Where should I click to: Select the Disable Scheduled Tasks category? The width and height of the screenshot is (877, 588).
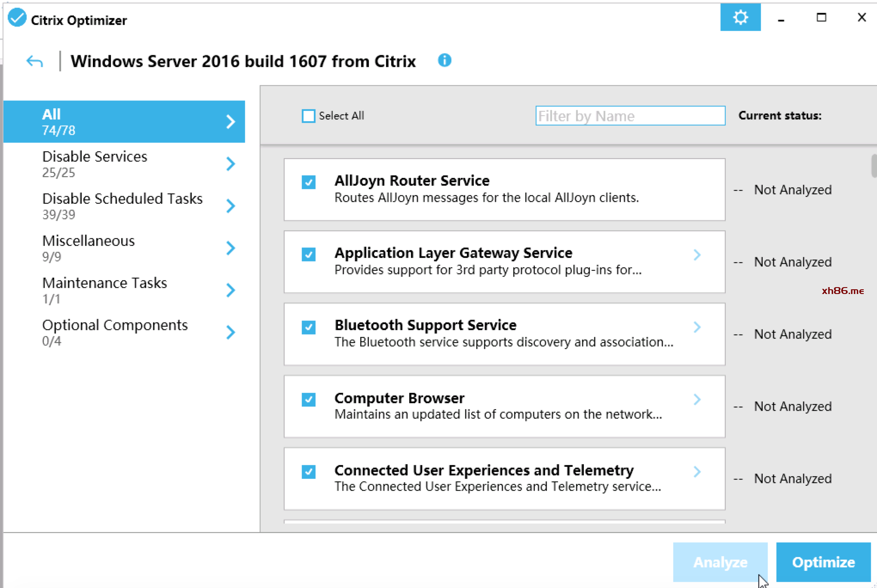(x=124, y=206)
